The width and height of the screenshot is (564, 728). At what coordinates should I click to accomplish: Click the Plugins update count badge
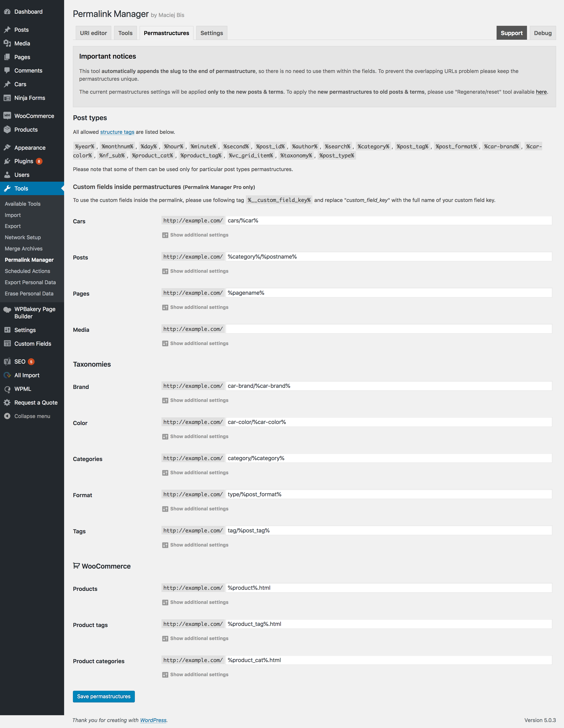pos(39,161)
